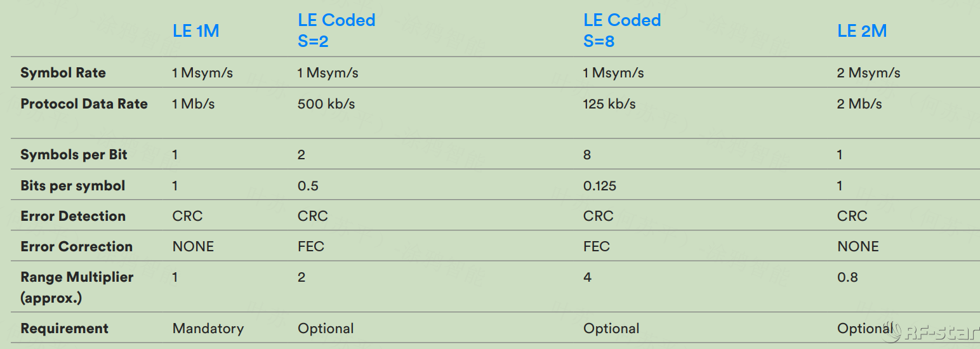Image resolution: width=980 pixels, height=349 pixels.
Task: Select the 125 kb/s data rate cell
Action: click(x=609, y=104)
